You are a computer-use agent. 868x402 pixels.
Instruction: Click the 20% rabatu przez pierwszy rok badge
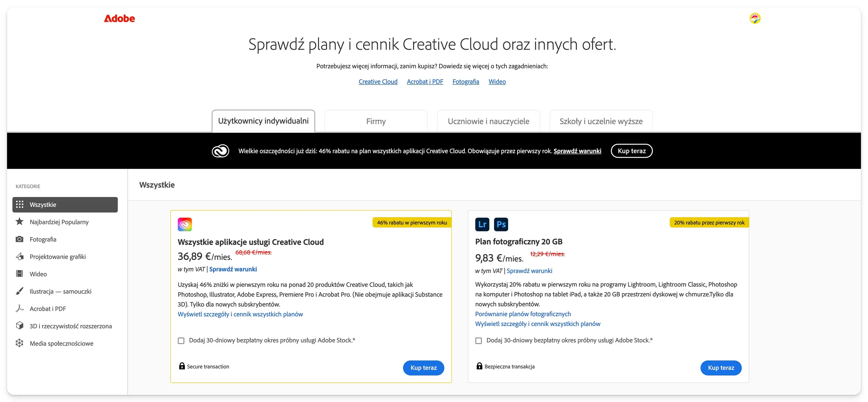[709, 223]
